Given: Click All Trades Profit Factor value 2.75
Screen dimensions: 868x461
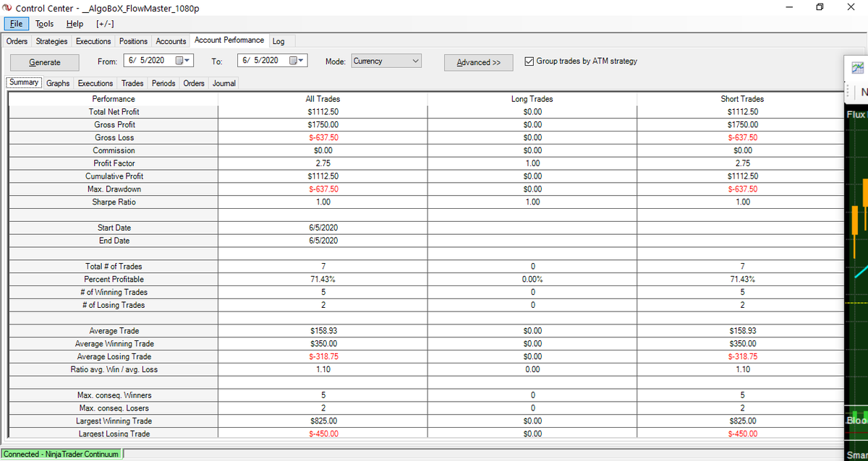Looking at the screenshot, I should point(323,163).
